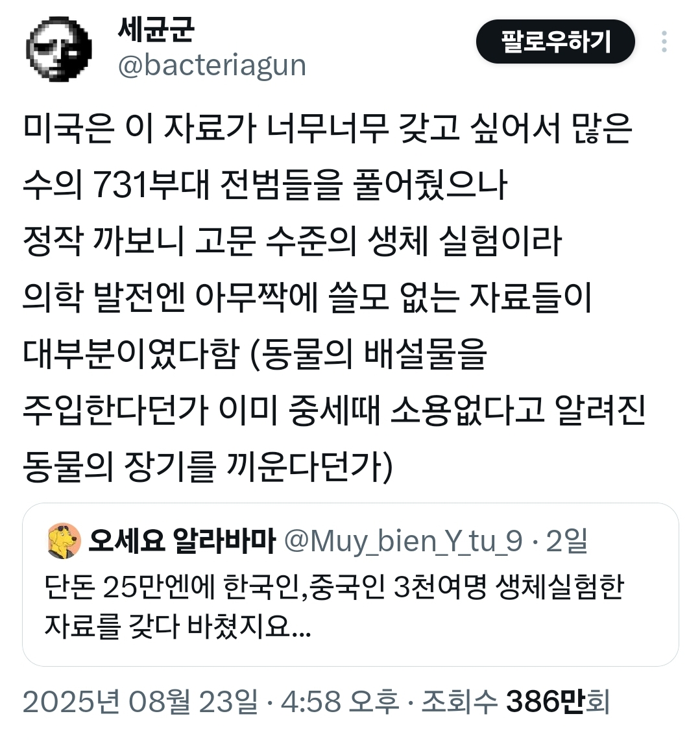Open 세균군's pixelated profile avatar
The image size is (700, 740).
[59, 49]
